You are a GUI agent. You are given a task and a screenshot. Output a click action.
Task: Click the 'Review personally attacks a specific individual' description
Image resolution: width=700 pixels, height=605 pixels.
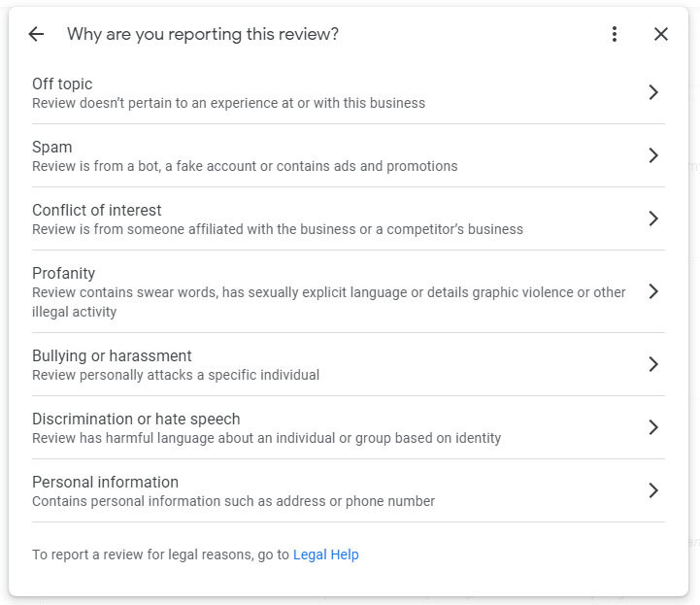176,375
